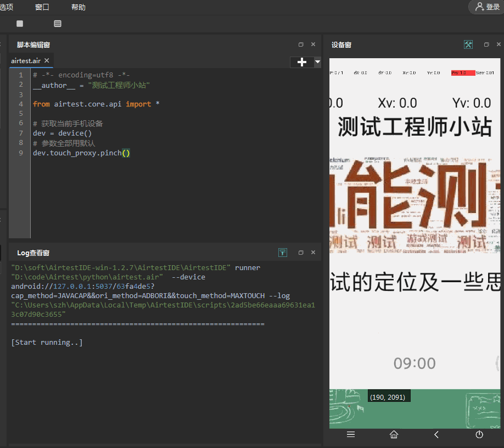Click the 'Xv: 0.0' readout on device
Screen dimensions: 504x448
point(397,103)
